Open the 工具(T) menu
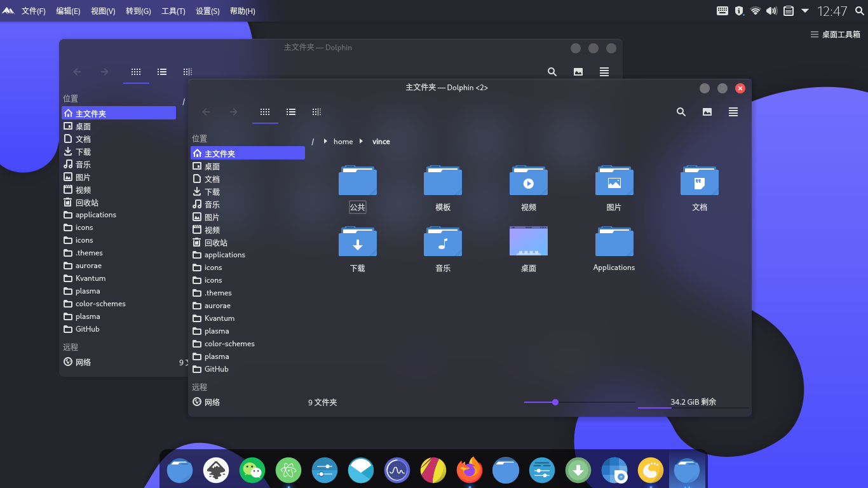This screenshot has width=868, height=488. tap(173, 11)
